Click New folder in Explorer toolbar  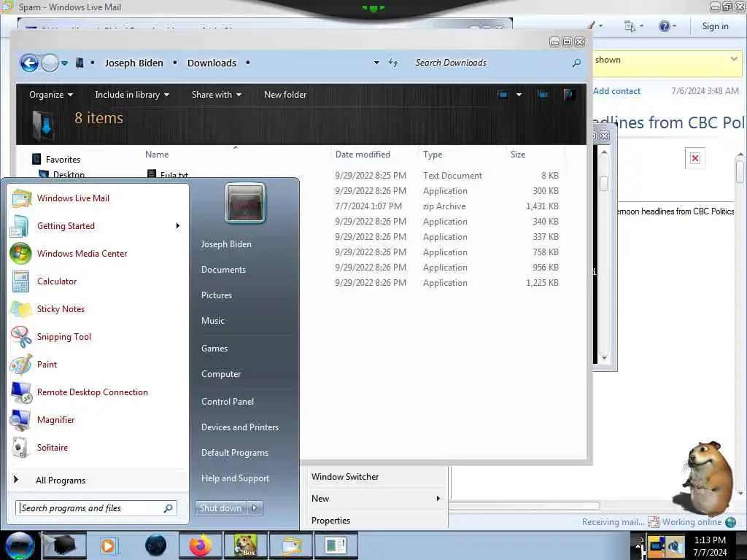(285, 95)
